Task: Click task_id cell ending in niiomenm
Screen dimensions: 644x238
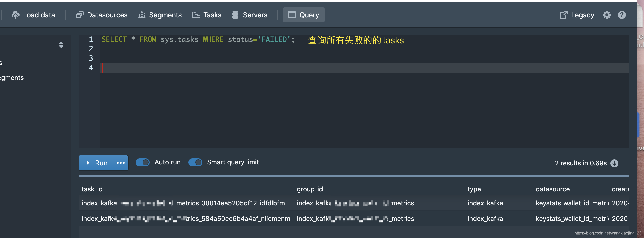Action: 186,219
